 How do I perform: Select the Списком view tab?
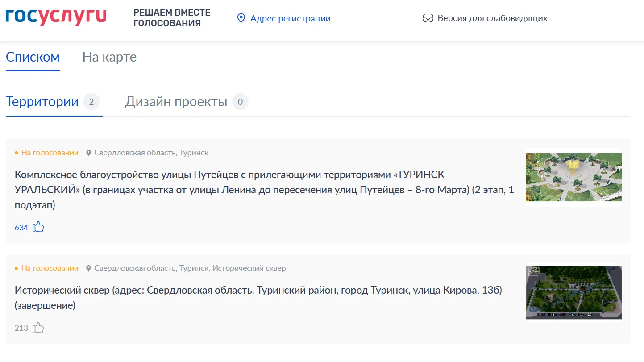tap(33, 57)
